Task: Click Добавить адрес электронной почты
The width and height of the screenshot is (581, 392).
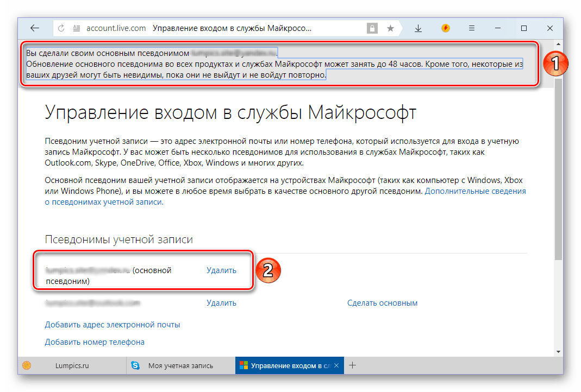Action: (x=113, y=325)
